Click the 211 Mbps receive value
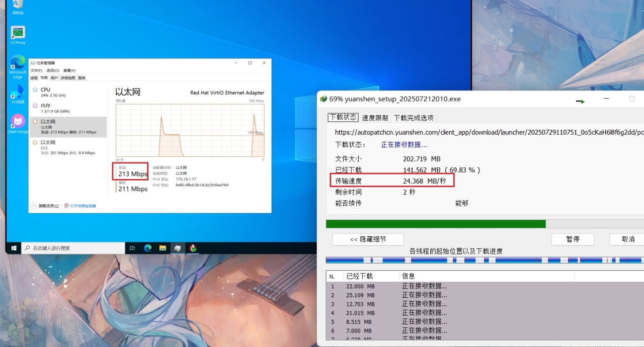This screenshot has width=644, height=347. (x=133, y=189)
